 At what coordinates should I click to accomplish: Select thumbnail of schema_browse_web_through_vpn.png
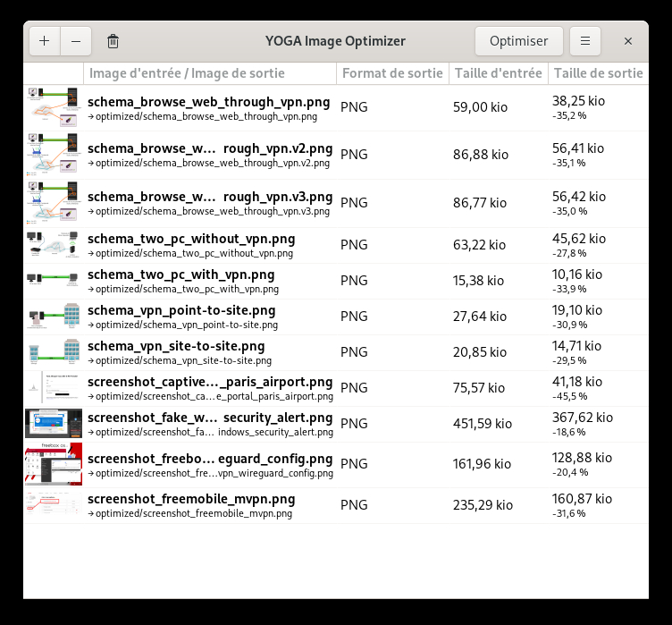(55, 107)
